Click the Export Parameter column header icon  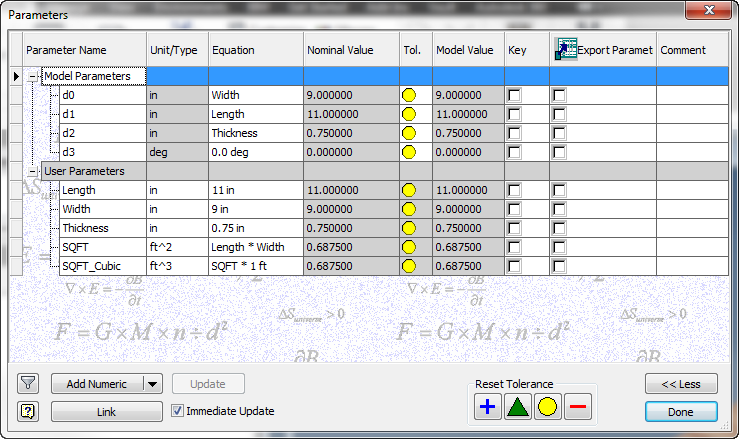pyautogui.click(x=566, y=50)
